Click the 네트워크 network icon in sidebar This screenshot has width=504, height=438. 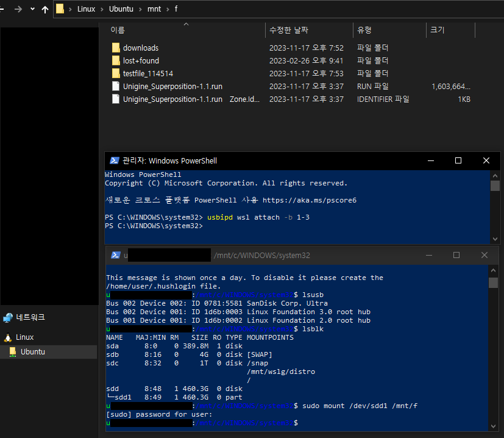coord(8,317)
